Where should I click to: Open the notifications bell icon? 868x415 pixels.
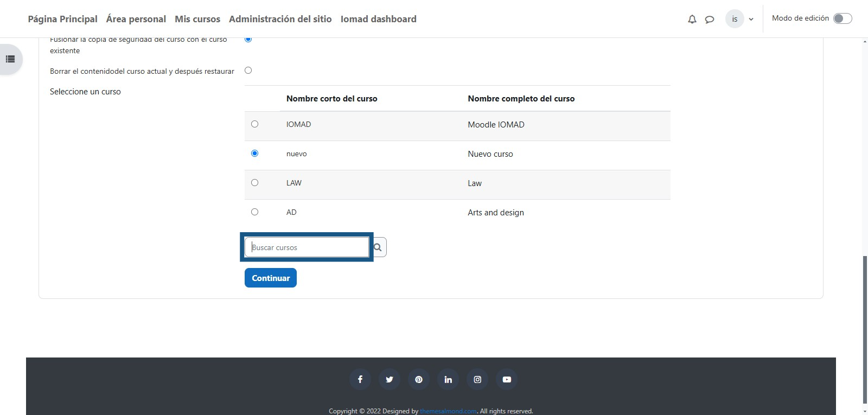(x=692, y=20)
